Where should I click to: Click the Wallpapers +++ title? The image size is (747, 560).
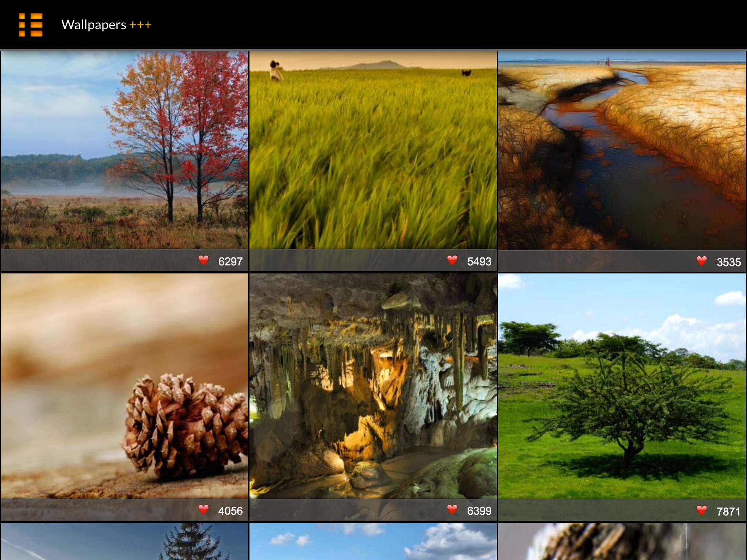pos(106,25)
